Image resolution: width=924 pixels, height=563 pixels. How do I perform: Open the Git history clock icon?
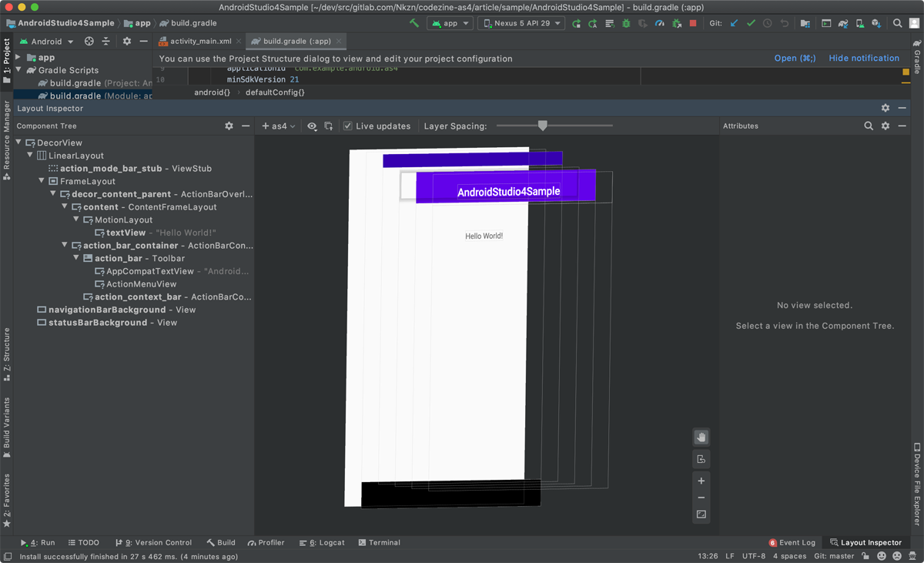coord(767,23)
